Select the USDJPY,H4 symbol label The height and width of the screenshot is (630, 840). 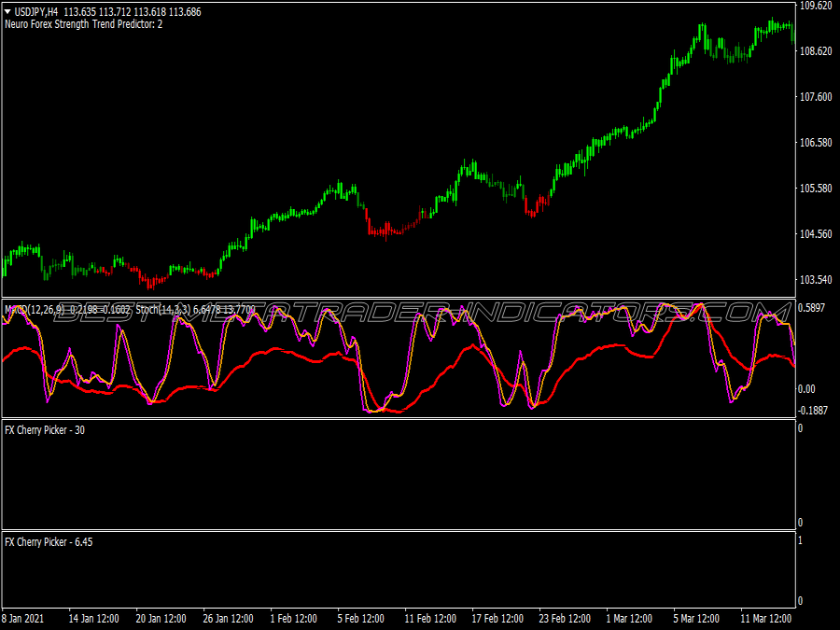(35, 12)
